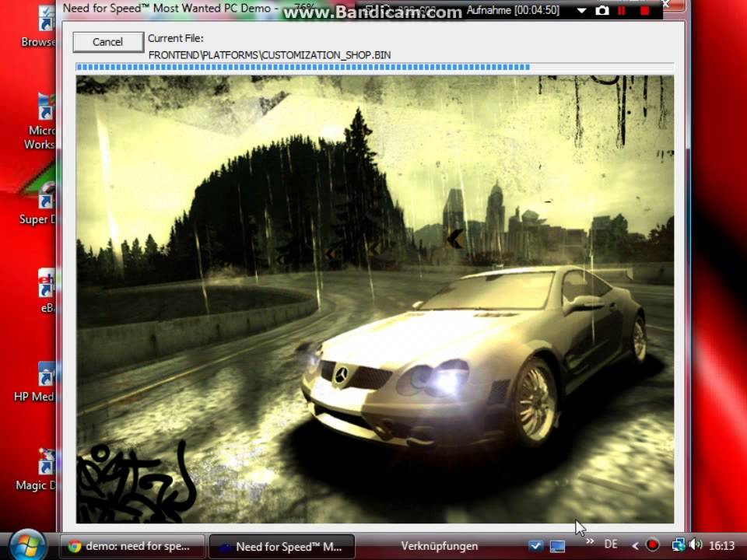The width and height of the screenshot is (747, 560).
Task: Click the show desktop monitor icon
Action: 557,546
